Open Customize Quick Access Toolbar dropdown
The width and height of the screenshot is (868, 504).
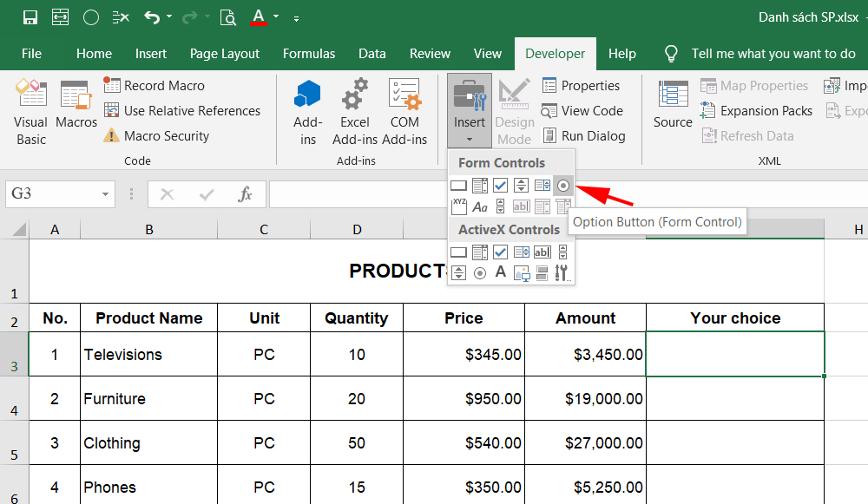pos(296,18)
